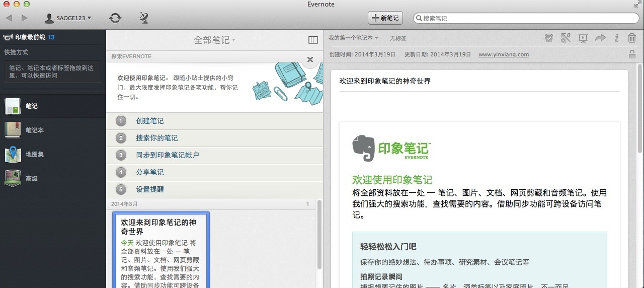Click the note title text field
644x288 pixels.
point(479,81)
